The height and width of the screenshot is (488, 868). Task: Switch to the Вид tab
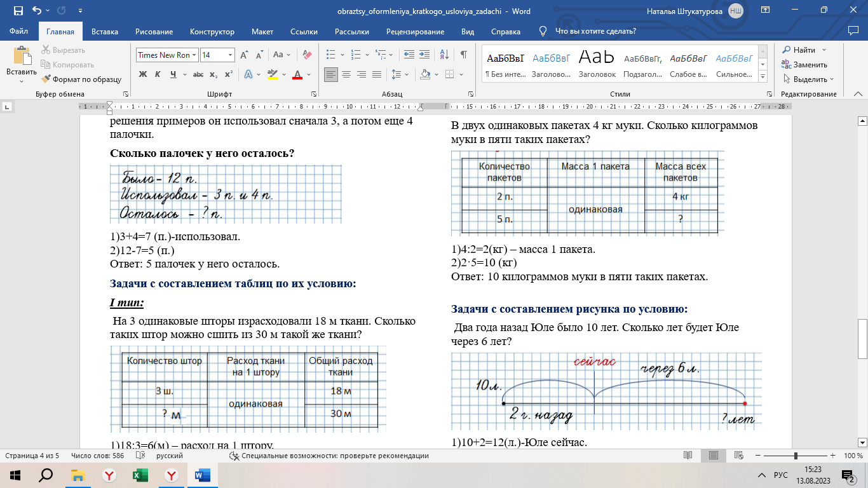pos(468,32)
